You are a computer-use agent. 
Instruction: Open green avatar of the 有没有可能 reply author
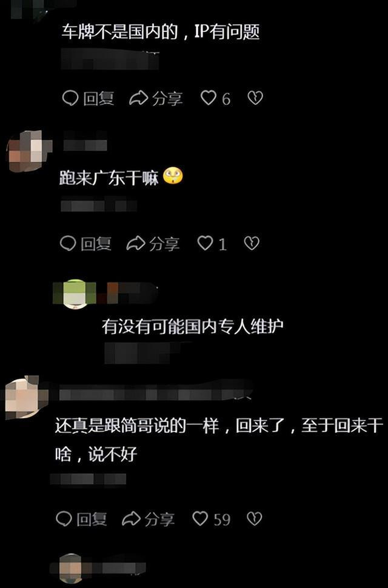[x=75, y=294]
